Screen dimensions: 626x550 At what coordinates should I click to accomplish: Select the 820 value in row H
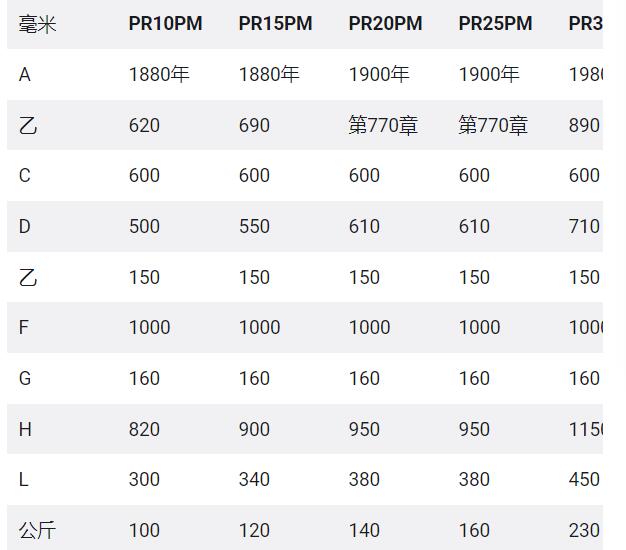[144, 429]
